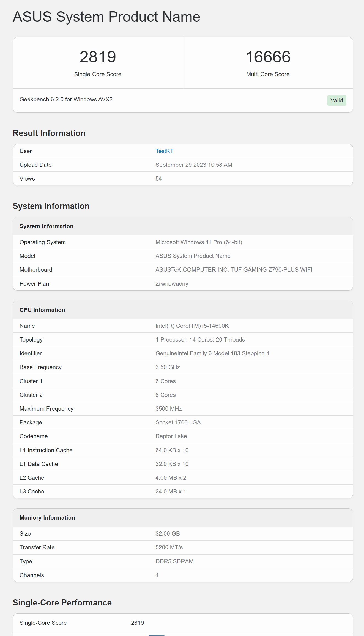The height and width of the screenshot is (636, 364).
Task: Click the Memory Information table header
Action: tap(47, 518)
